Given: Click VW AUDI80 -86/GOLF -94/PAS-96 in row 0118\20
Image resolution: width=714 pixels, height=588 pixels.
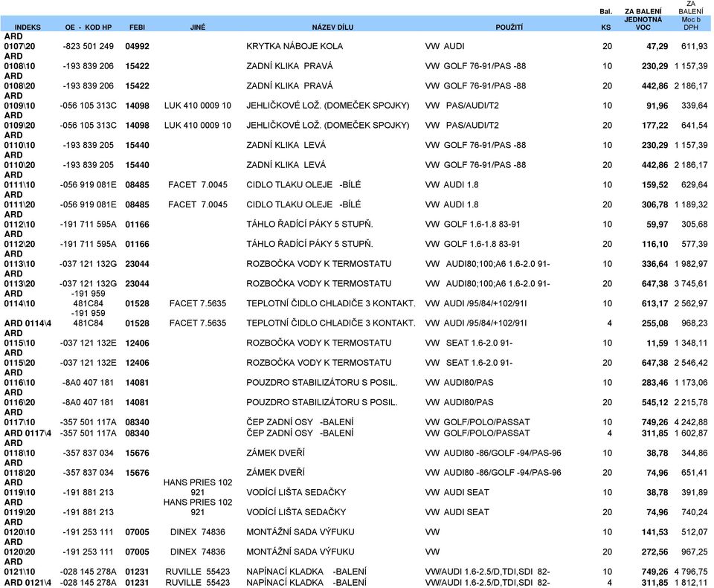Looking at the screenshot, I should (493, 473).
